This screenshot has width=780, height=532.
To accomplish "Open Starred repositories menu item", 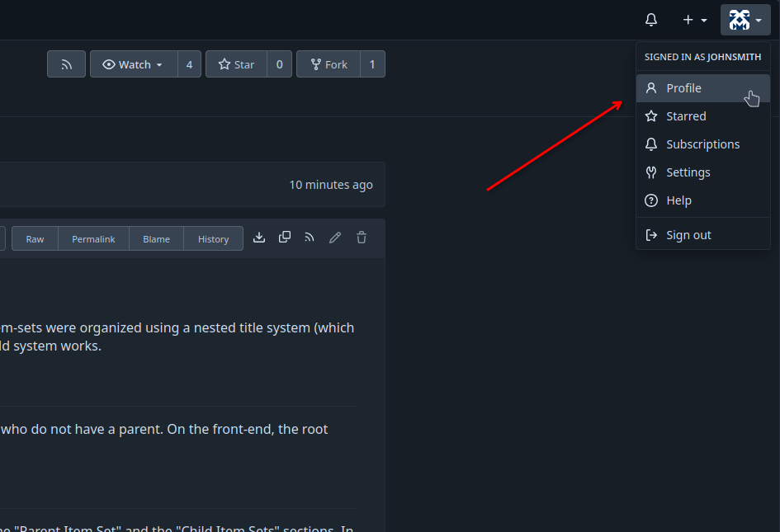I will pos(703,116).
